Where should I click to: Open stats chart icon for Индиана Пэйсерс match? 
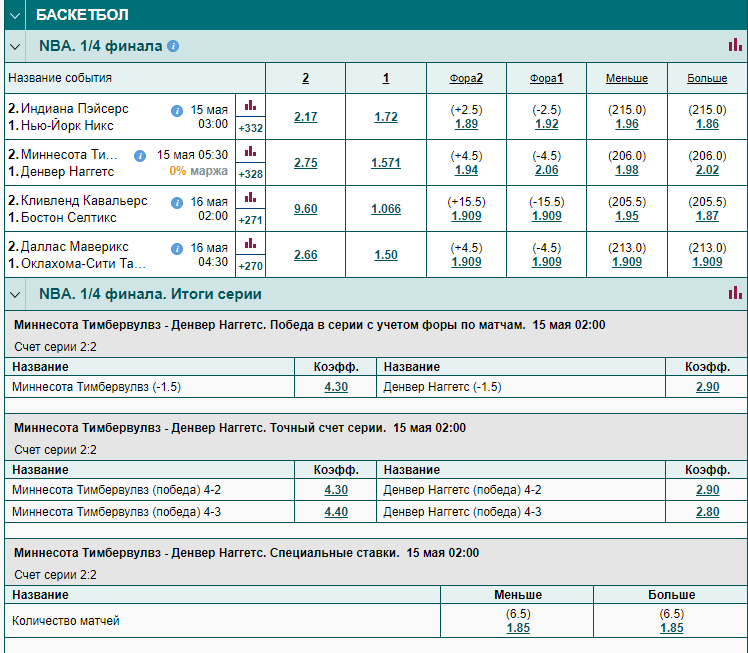click(x=250, y=105)
